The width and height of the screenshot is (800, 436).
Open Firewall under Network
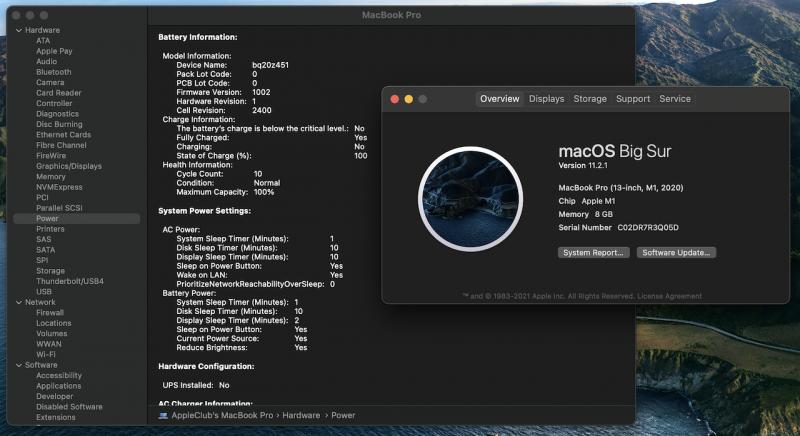[x=50, y=313]
